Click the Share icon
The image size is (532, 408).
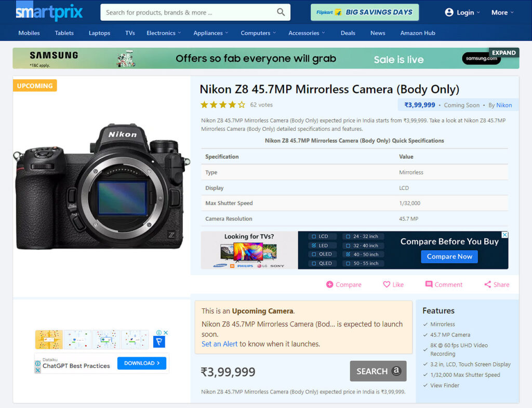click(487, 284)
